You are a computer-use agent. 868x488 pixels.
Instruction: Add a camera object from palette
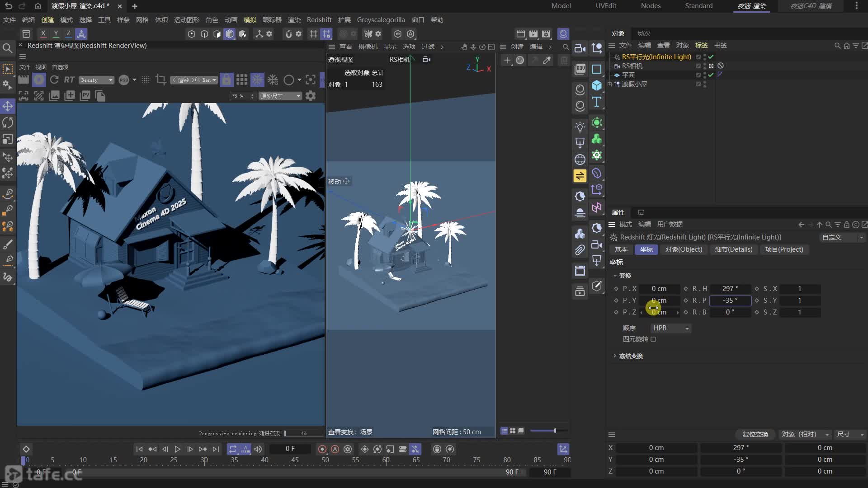580,48
